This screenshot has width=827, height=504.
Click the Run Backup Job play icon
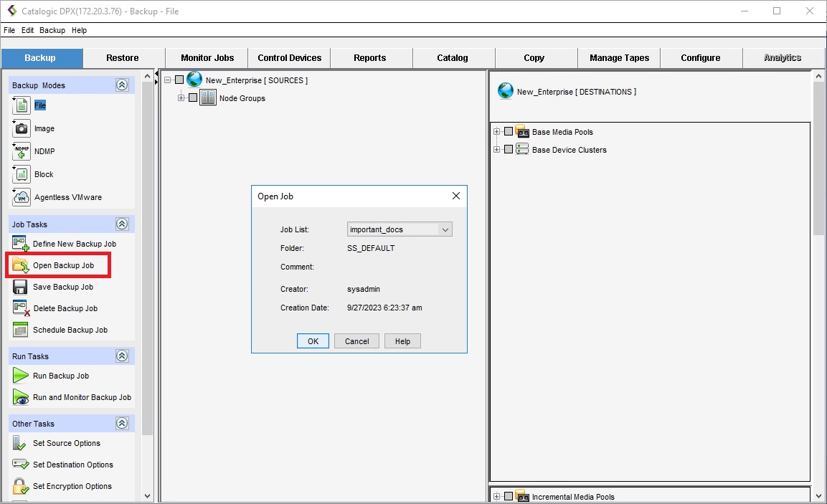point(20,376)
